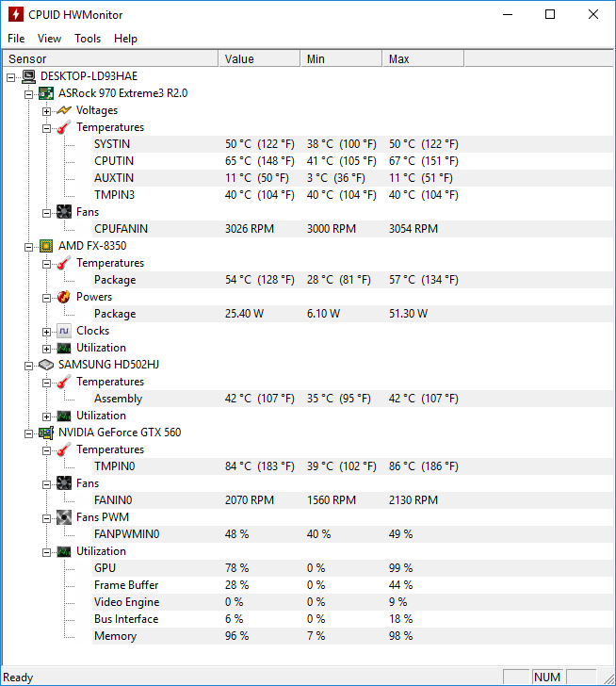
Task: Click the Powers flame icon
Action: tap(64, 297)
